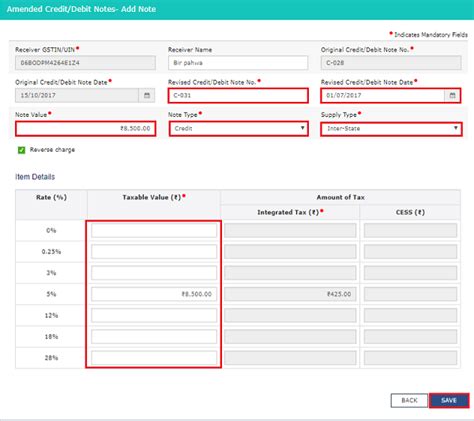Edit the Note Value field
This screenshot has width=474, height=421.
tap(85, 129)
